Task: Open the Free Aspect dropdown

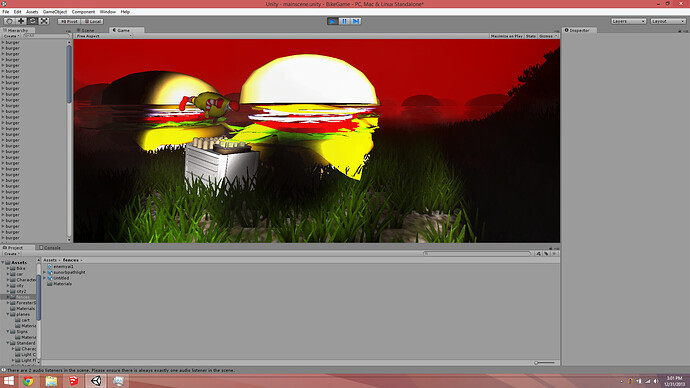Action: pos(103,36)
